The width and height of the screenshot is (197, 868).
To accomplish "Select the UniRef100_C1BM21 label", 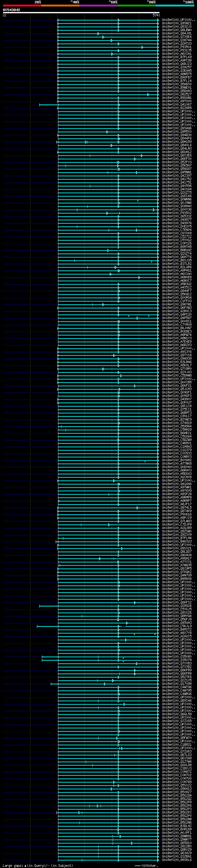I will click(x=176, y=745).
